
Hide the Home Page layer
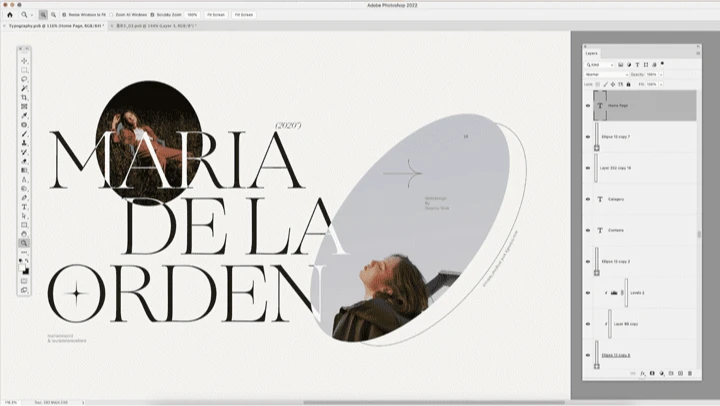588,106
